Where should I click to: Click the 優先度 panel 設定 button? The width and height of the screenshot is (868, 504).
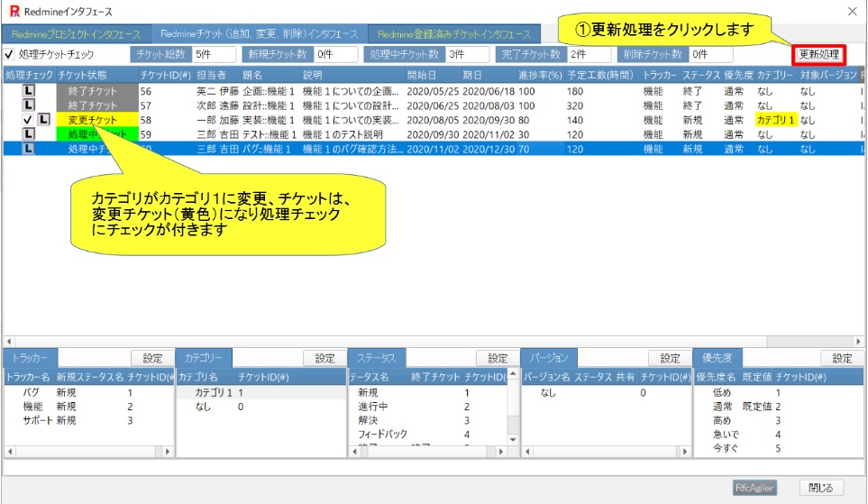tap(842, 358)
